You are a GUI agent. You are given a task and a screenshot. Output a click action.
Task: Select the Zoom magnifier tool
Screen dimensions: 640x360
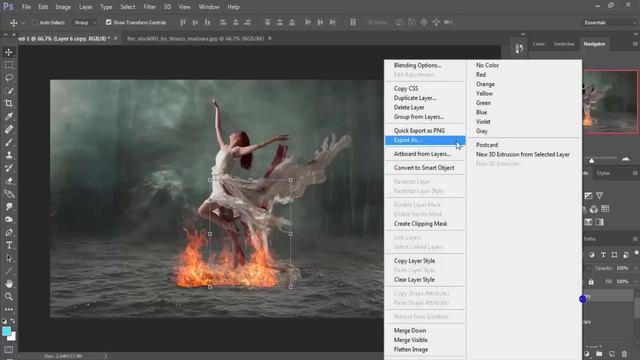(x=9, y=297)
